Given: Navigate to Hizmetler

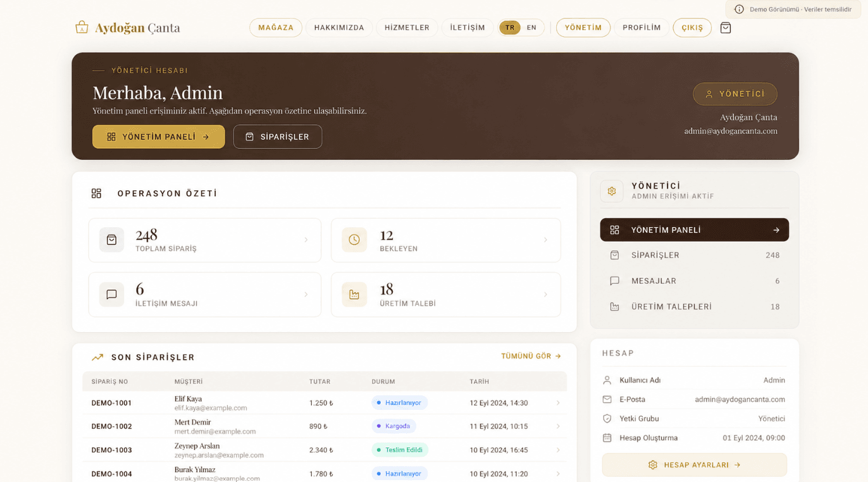Looking at the screenshot, I should point(407,28).
